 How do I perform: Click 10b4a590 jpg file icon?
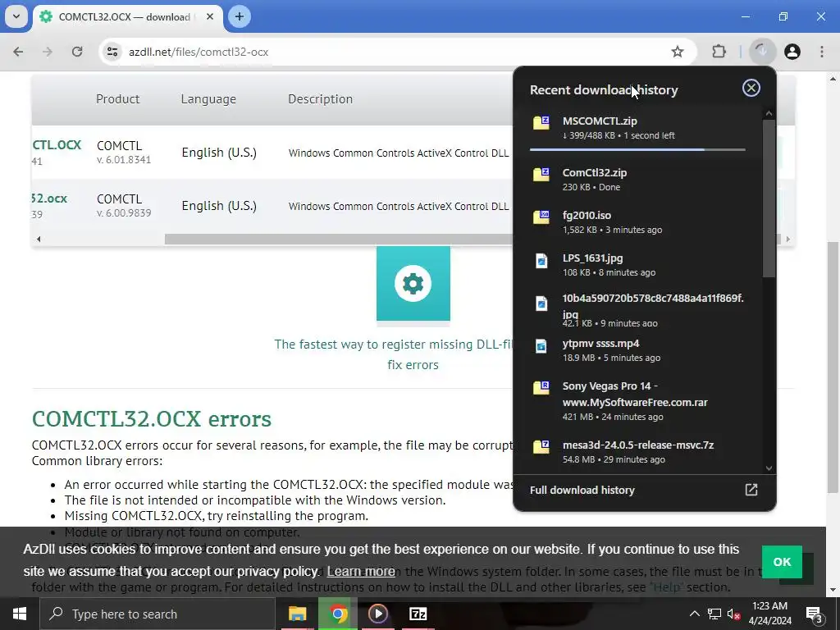tap(541, 304)
